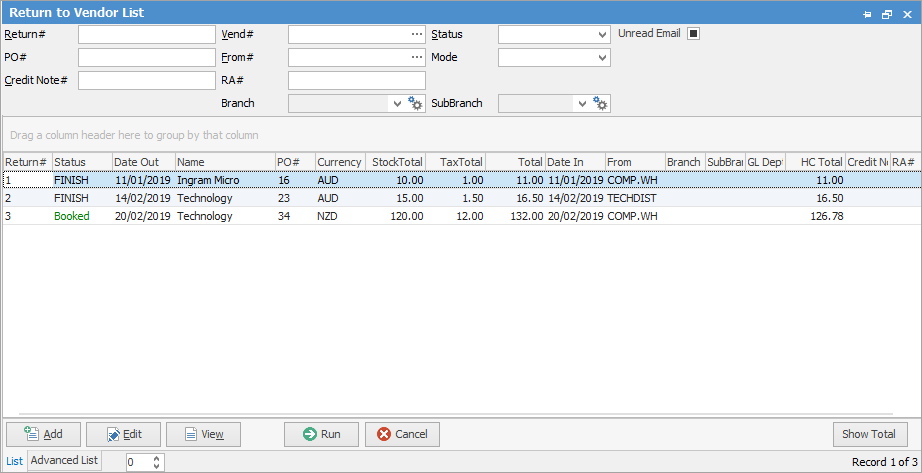The width and height of the screenshot is (922, 473).
Task: Click the Add button
Action: pyautogui.click(x=44, y=434)
